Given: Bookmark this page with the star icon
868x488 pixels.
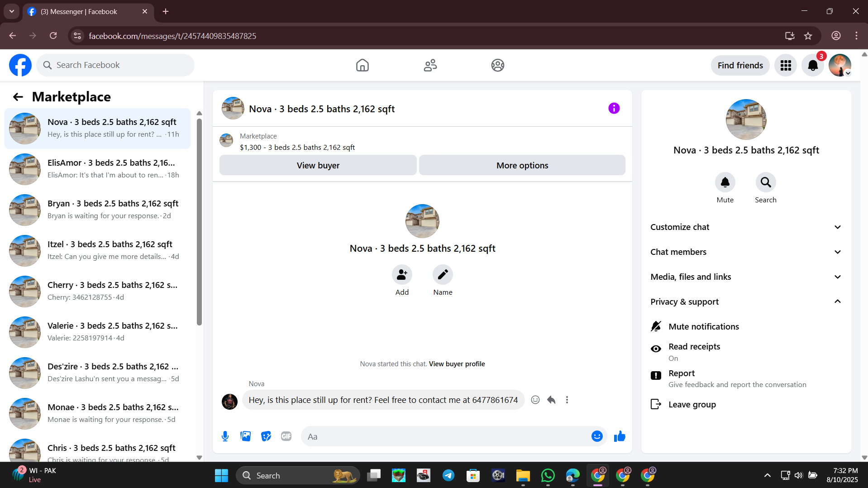Looking at the screenshot, I should (x=808, y=36).
